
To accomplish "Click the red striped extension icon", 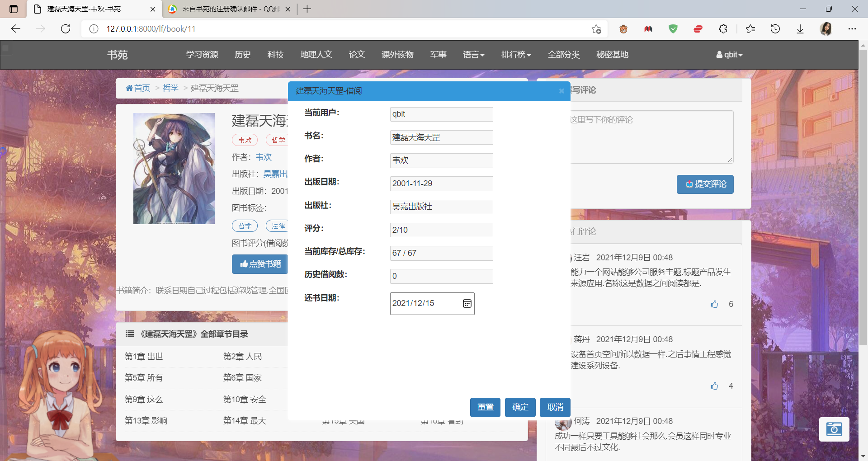I will tap(698, 29).
